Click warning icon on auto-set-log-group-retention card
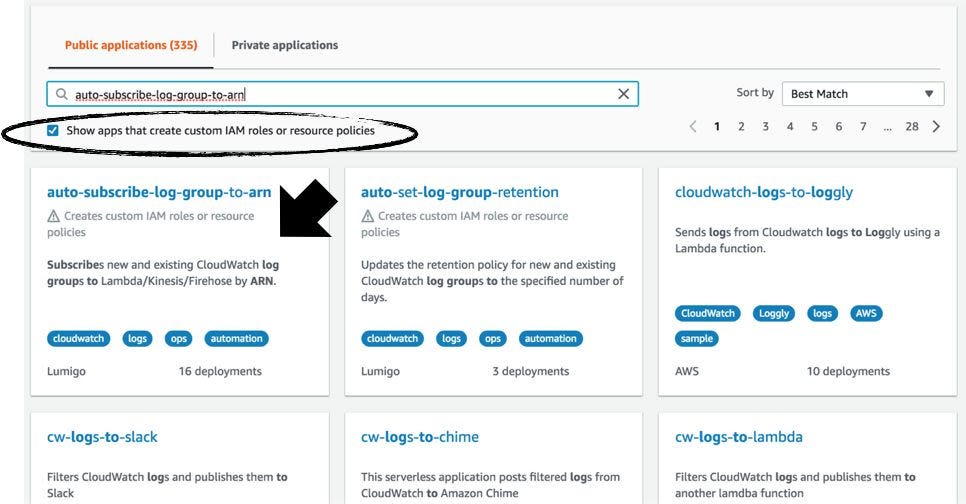This screenshot has height=504, width=966. [368, 216]
